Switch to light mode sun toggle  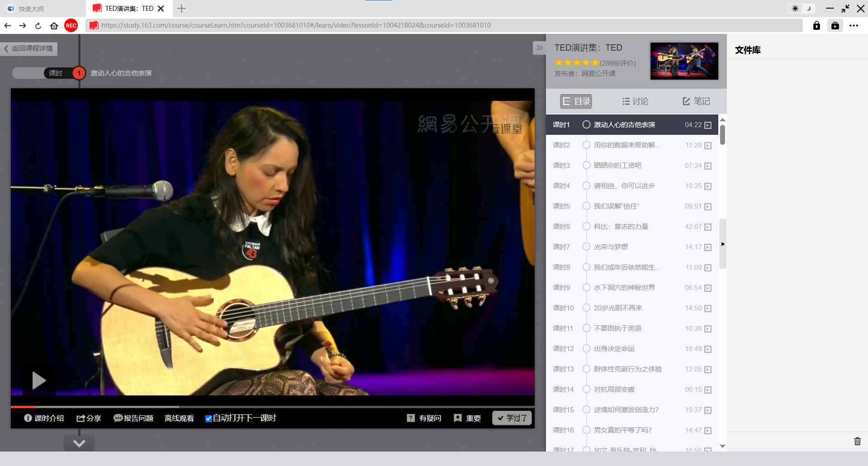click(x=795, y=9)
